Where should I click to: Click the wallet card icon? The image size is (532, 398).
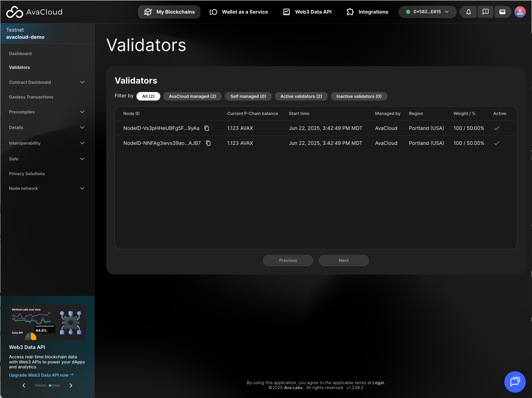coord(502,12)
